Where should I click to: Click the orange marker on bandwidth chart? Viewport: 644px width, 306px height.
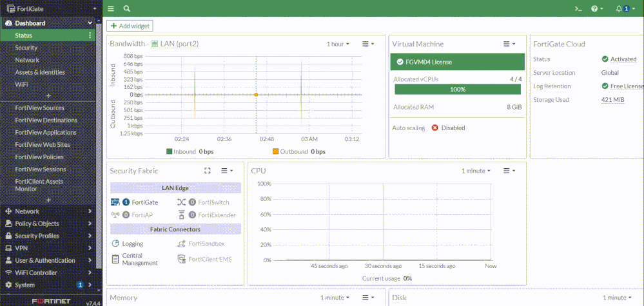point(256,95)
